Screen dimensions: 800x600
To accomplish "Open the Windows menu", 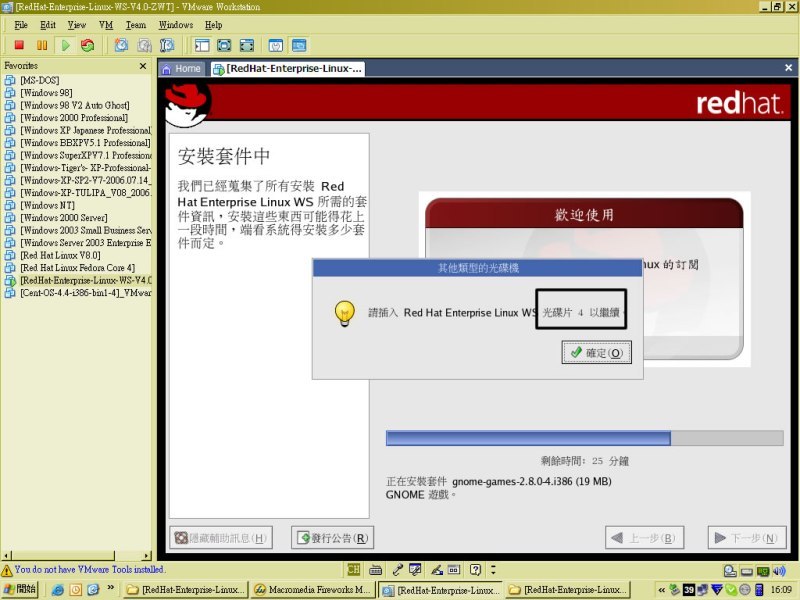I will point(176,25).
